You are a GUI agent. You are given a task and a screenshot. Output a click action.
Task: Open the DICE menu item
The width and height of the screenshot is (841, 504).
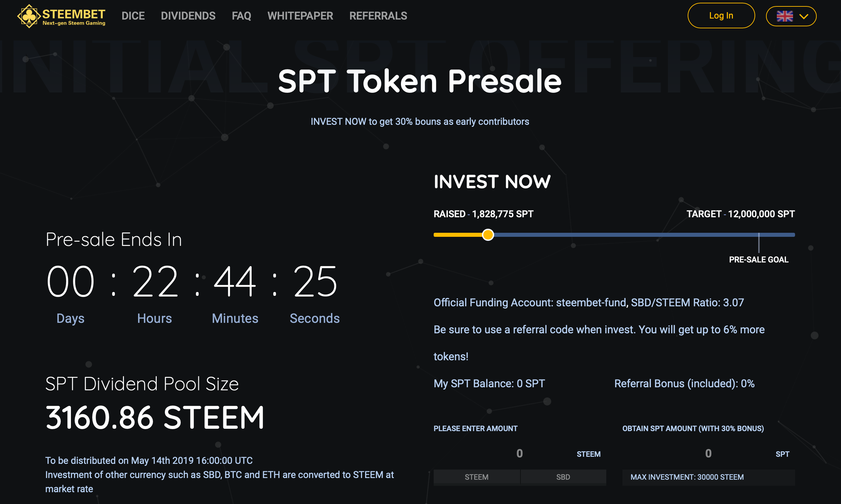(x=133, y=16)
